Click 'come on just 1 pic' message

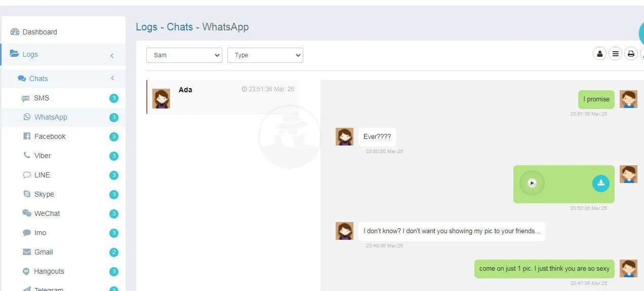pos(544,269)
